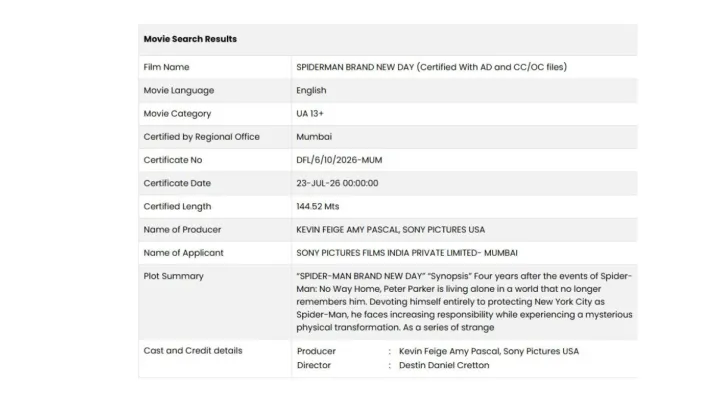Select certificate number DFL/6/10/2026-MUM
This screenshot has width=715, height=402.
339,160
